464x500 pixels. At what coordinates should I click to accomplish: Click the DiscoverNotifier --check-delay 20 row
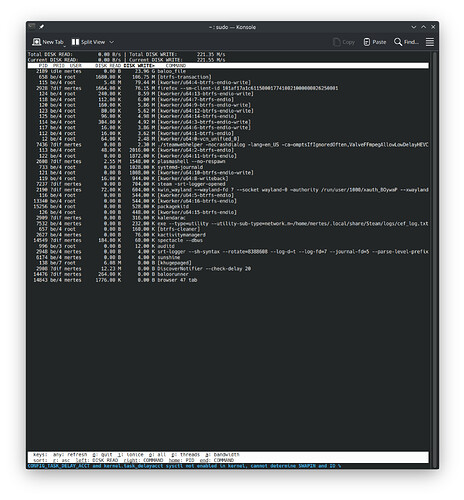(x=228, y=269)
